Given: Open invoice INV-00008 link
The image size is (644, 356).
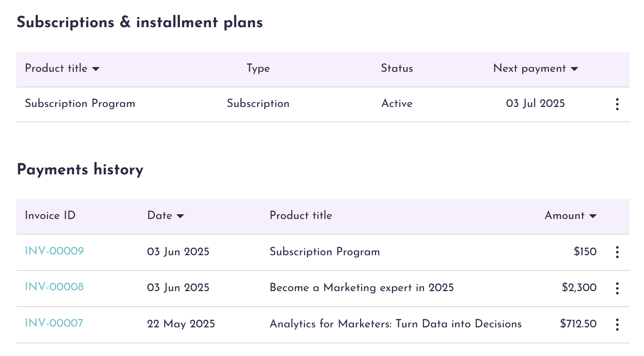Looking at the screenshot, I should (x=54, y=287).
